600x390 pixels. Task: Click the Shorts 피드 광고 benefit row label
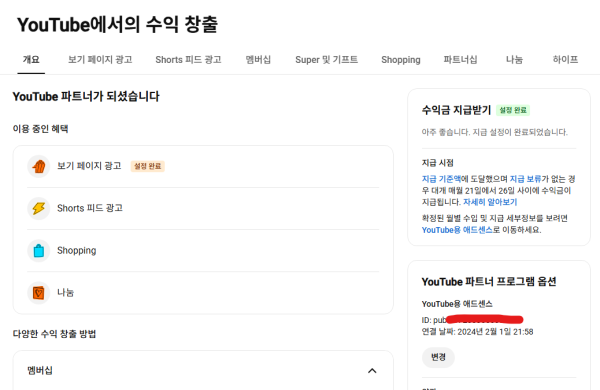pyautogui.click(x=90, y=208)
